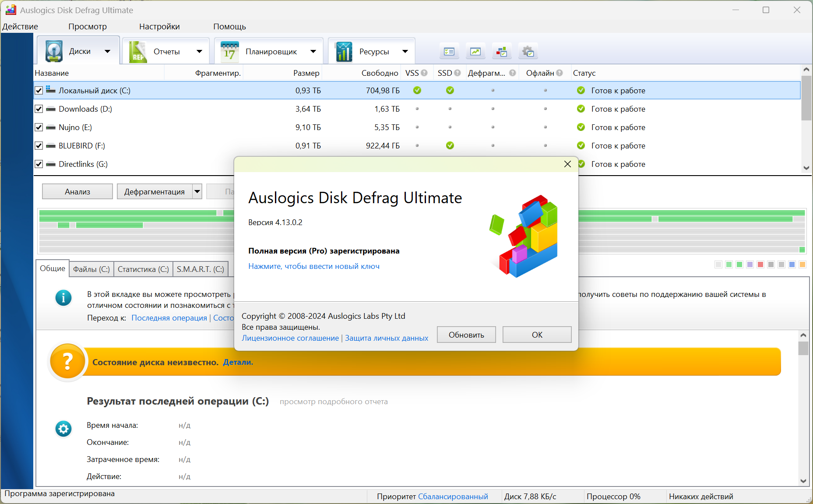The width and height of the screenshot is (813, 504).
Task: Click the VSS column help question icon
Action: (424, 73)
